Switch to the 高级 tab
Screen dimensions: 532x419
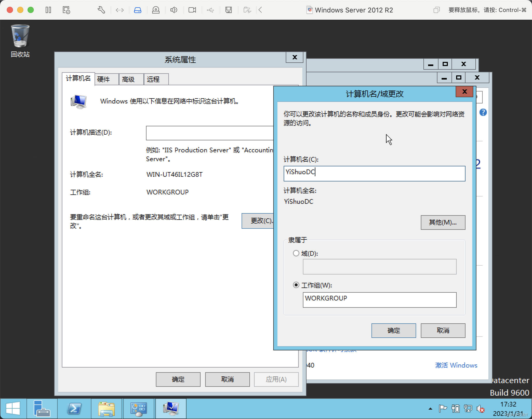click(131, 79)
